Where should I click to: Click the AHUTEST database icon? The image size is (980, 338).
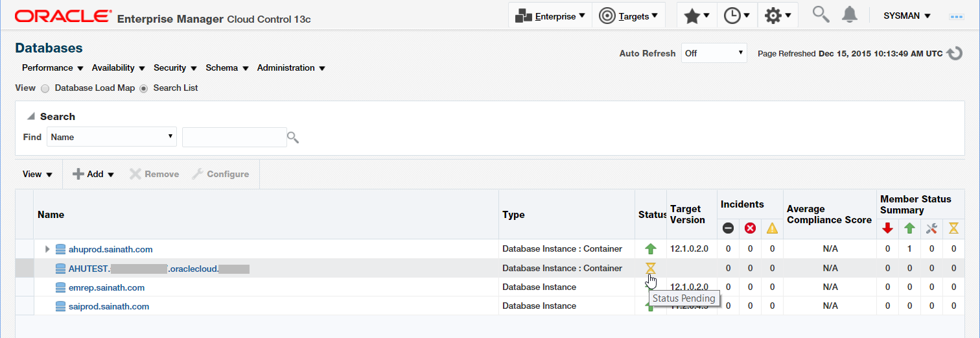pos(61,269)
